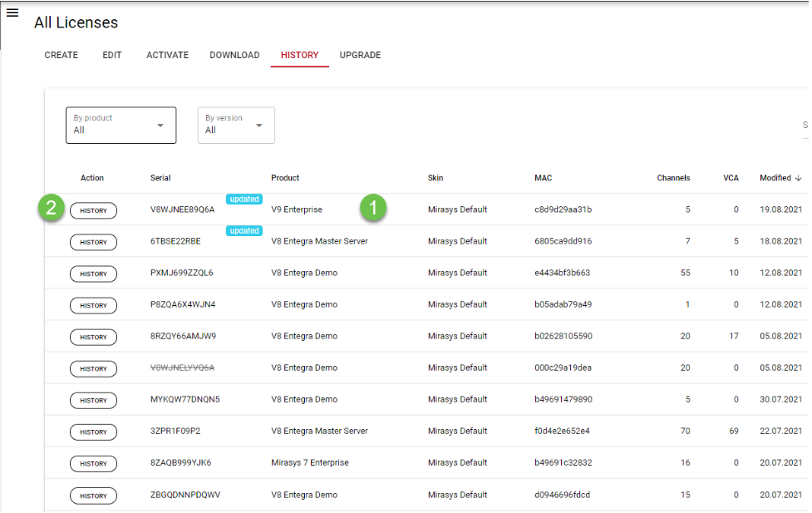This screenshot has height=513, width=812.
Task: Sort table by Serial column header
Action: [x=160, y=178]
